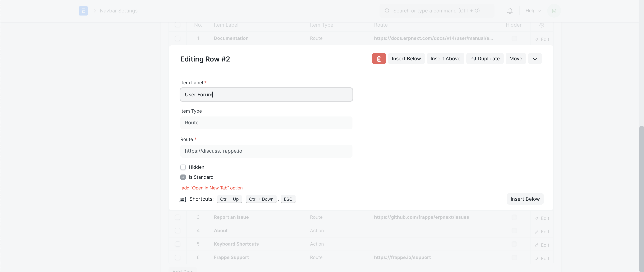Click inside the Route URL field
This screenshot has width=644, height=272.
pos(266,151)
